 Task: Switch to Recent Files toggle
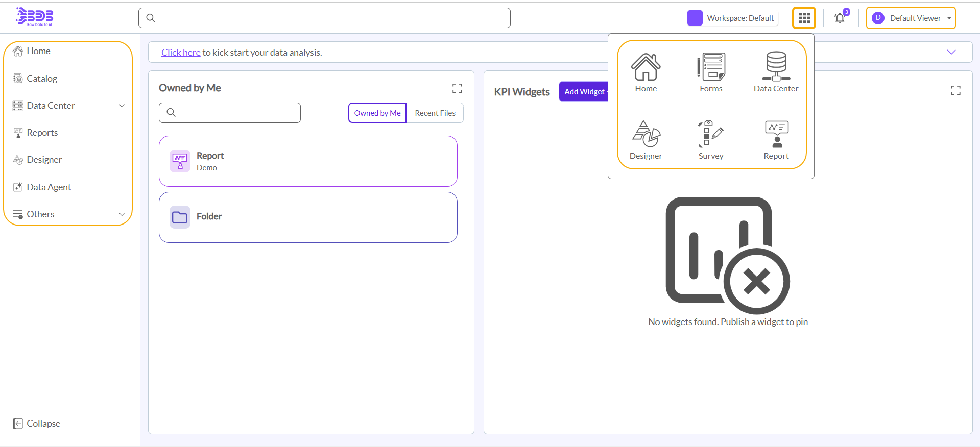point(435,113)
